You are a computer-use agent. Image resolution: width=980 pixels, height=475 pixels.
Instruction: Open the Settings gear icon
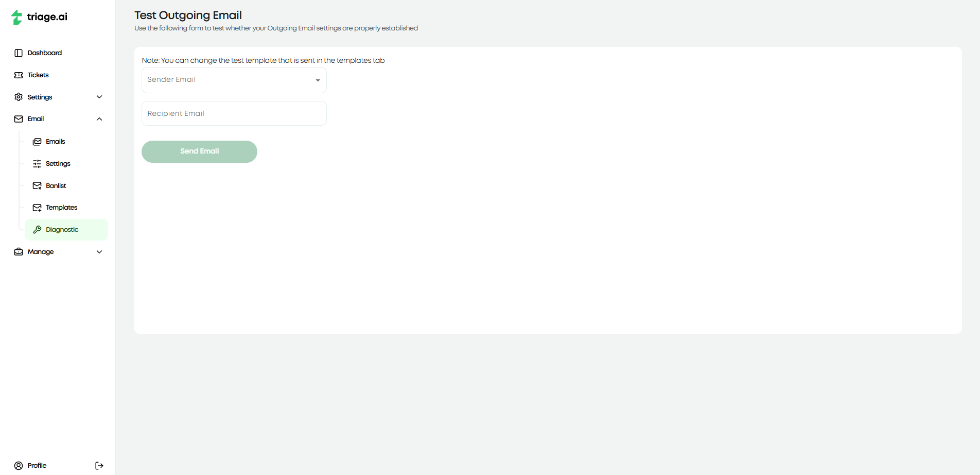pos(17,97)
